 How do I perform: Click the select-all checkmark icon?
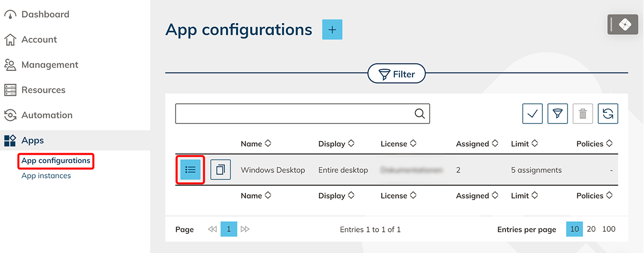point(532,114)
